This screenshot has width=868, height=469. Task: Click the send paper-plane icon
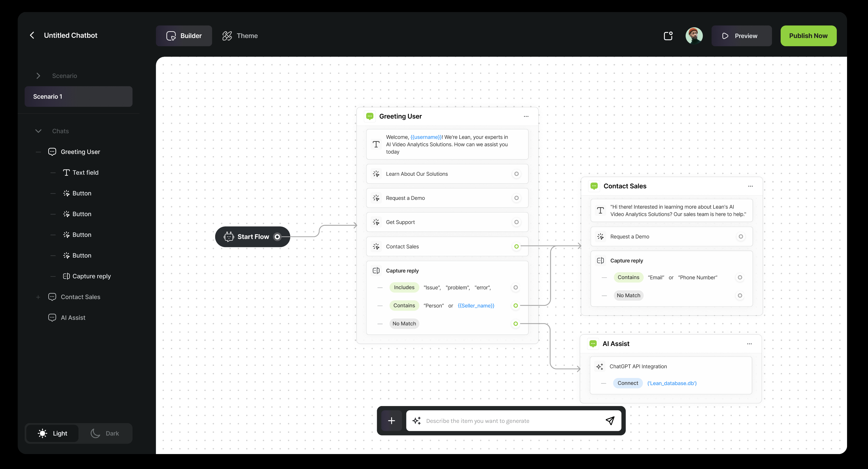click(610, 420)
